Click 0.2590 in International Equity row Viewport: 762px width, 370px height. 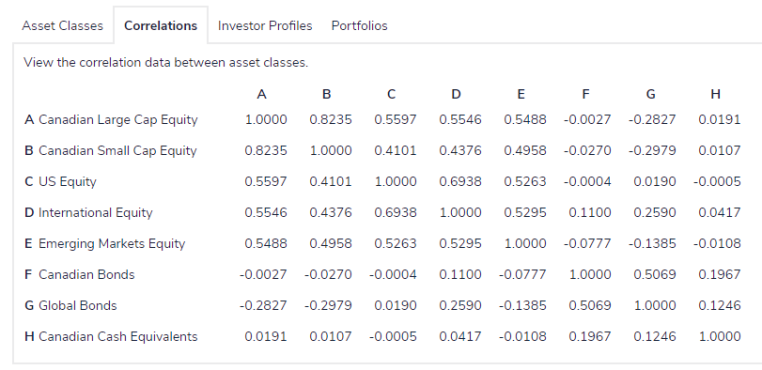[655, 212]
